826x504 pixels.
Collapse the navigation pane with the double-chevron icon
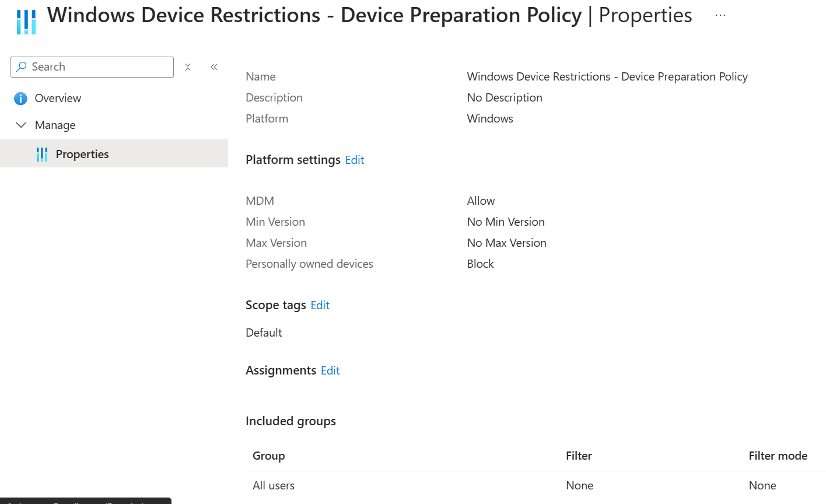[213, 66]
